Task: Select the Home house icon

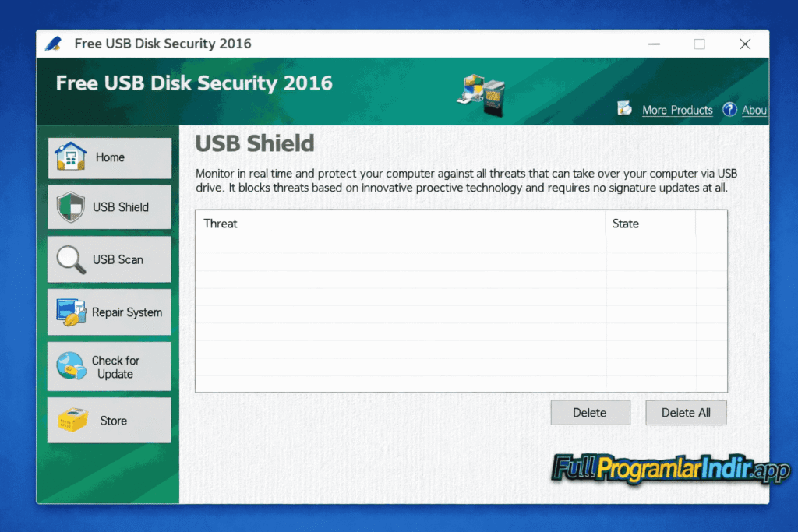Action: tap(71, 157)
